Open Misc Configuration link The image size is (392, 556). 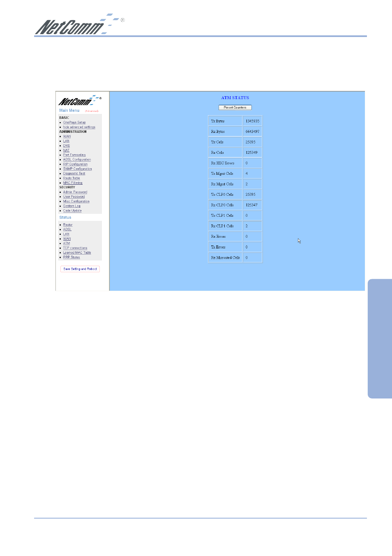click(x=76, y=201)
